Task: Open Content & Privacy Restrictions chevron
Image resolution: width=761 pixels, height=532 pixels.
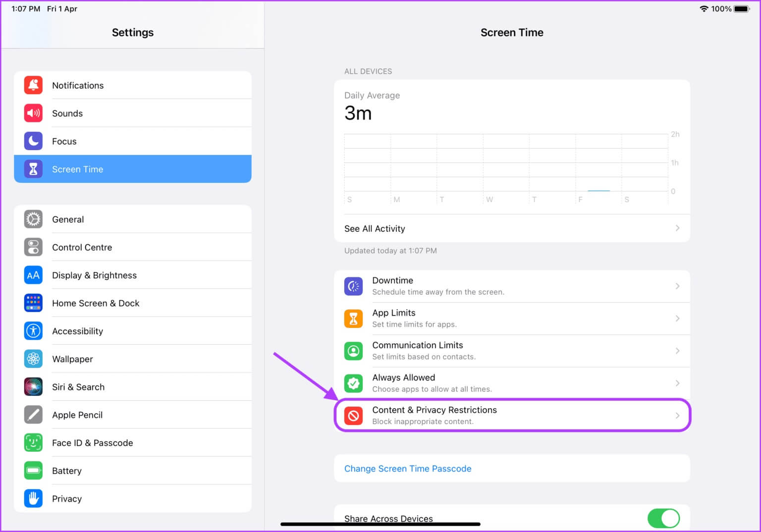Action: tap(677, 416)
